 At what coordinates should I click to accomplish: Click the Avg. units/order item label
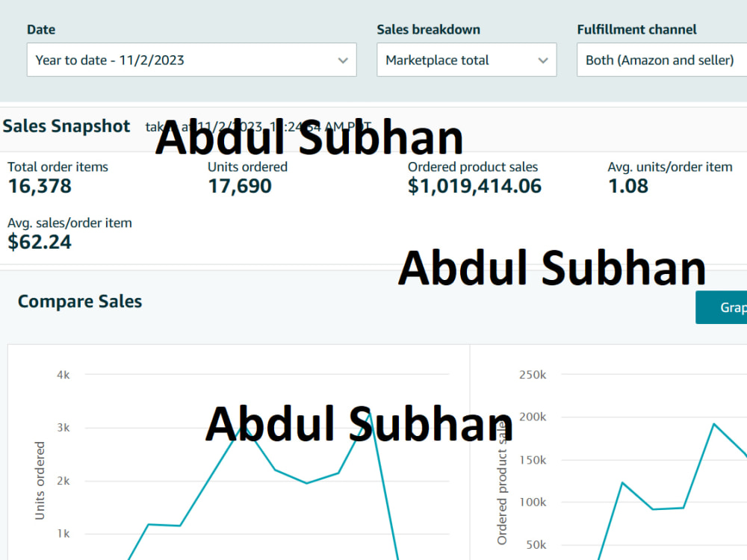pos(670,167)
